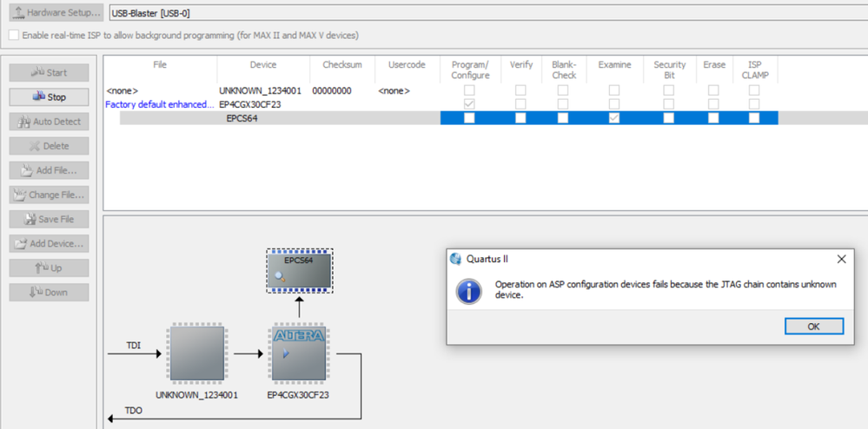Toggle Erase checkbox in the EPCS64 row
Viewport: 868px width, 429px height.
point(713,118)
